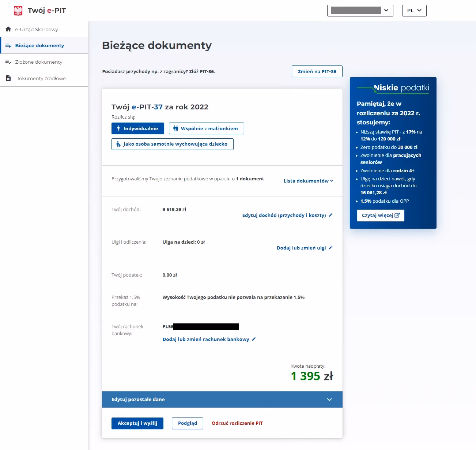
Task: Click the pencil icon for changing bank account
Action: [253, 339]
